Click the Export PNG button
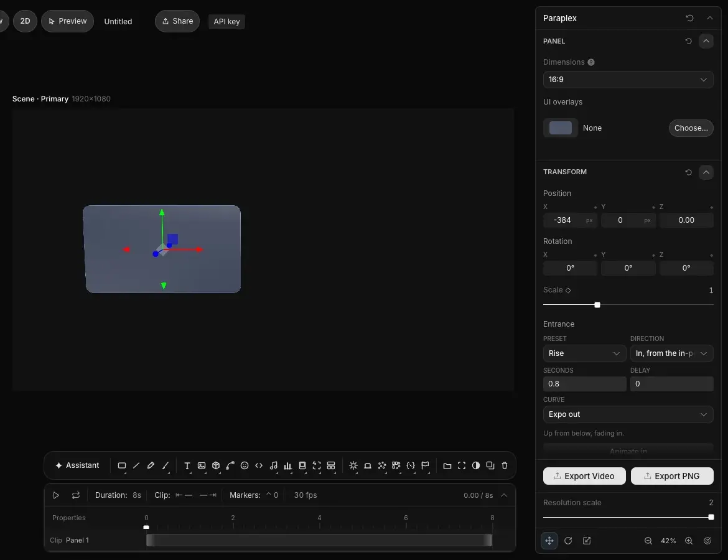 click(x=672, y=476)
